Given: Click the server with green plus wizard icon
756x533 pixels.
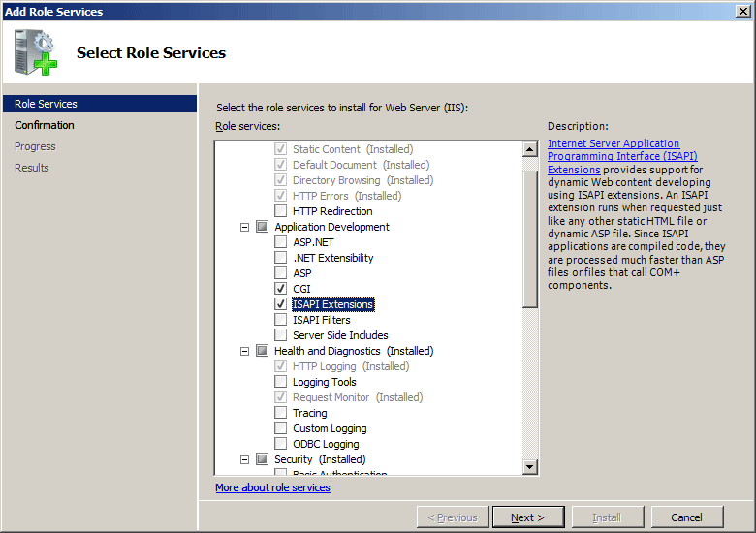Looking at the screenshot, I should click(36, 52).
